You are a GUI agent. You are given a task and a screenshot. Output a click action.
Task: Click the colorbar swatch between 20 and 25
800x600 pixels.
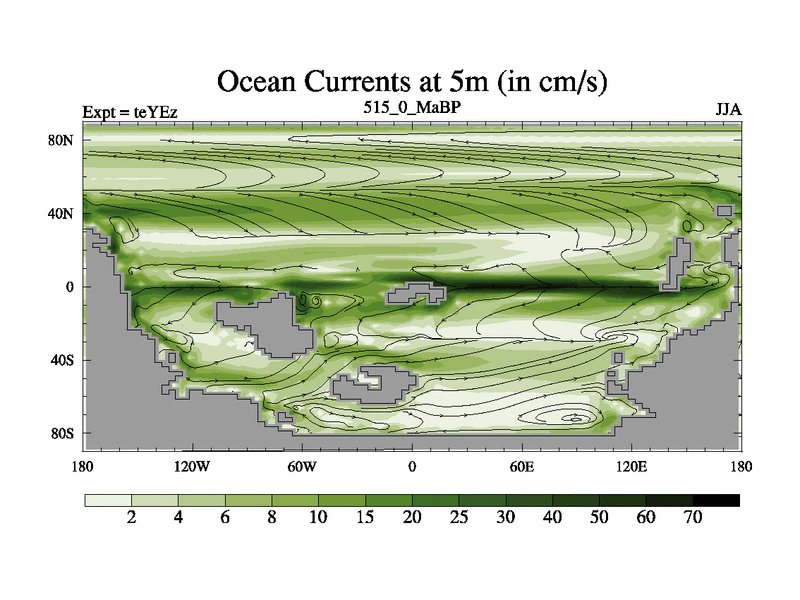(x=435, y=500)
